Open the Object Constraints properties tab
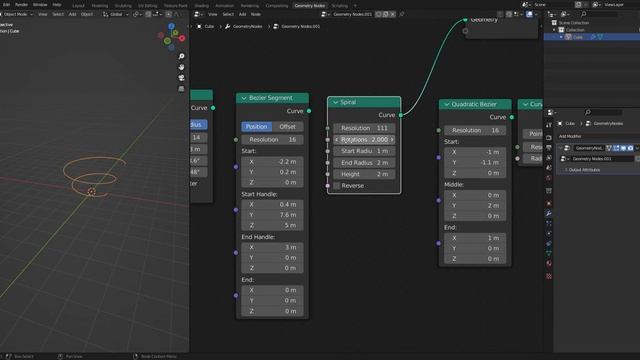This screenshot has height=360, width=640. point(549,244)
